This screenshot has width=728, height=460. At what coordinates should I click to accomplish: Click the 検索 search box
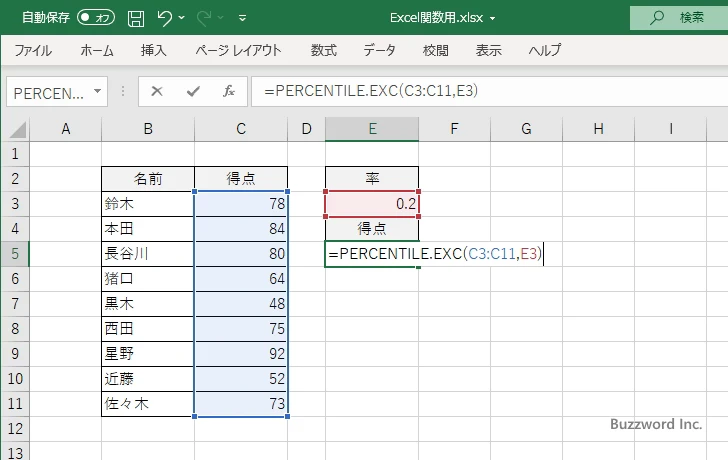(x=679, y=18)
